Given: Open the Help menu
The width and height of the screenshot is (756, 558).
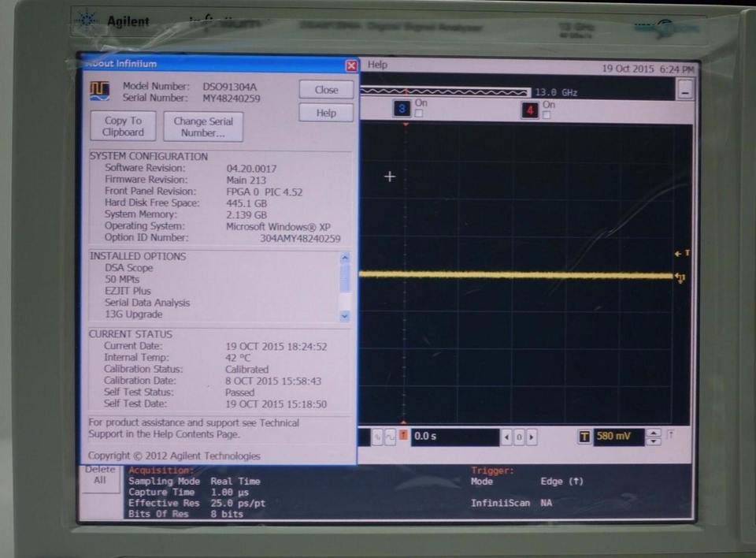Looking at the screenshot, I should click(x=378, y=65).
